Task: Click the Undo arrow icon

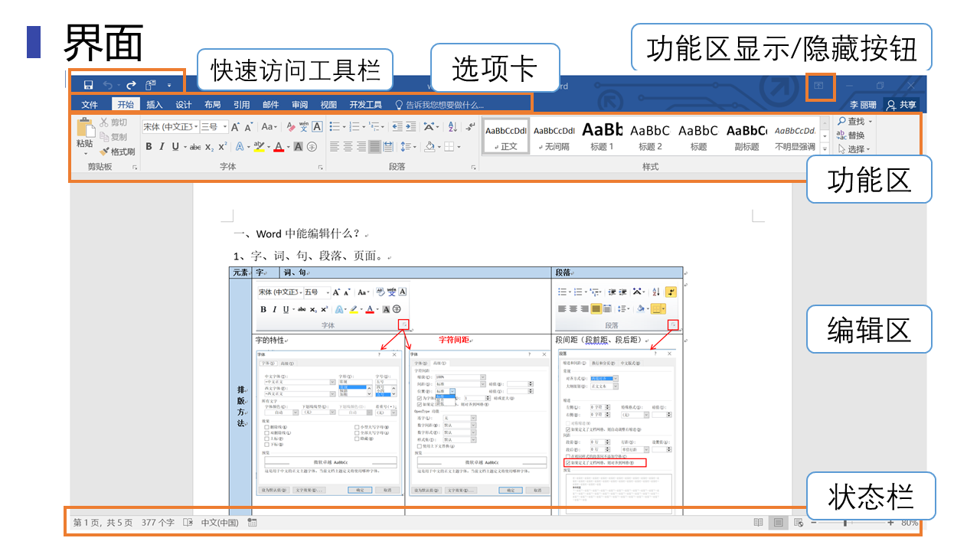Action: (108, 85)
